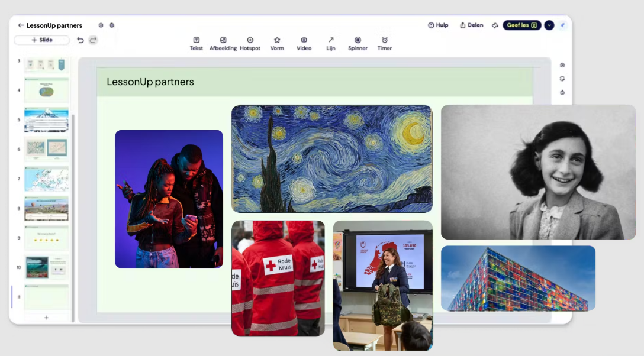Undo the last action
This screenshot has width=644, height=356.
80,40
